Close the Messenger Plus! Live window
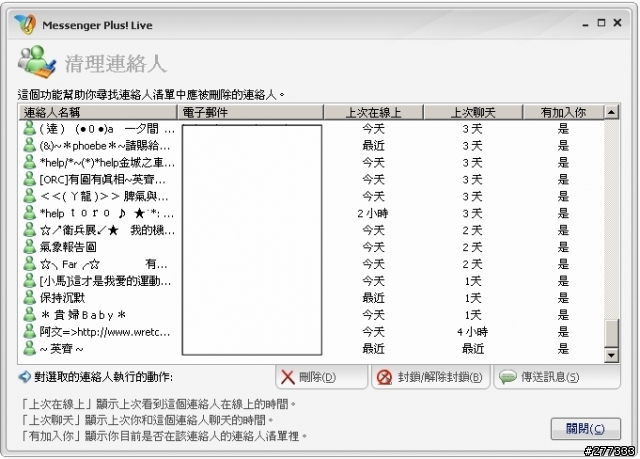The image size is (640, 459). [617, 23]
